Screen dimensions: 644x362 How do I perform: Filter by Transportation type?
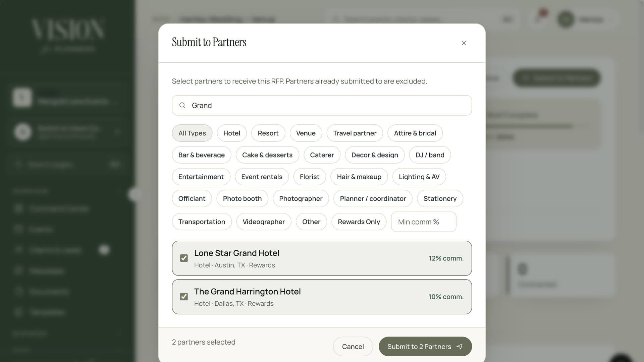click(x=202, y=222)
